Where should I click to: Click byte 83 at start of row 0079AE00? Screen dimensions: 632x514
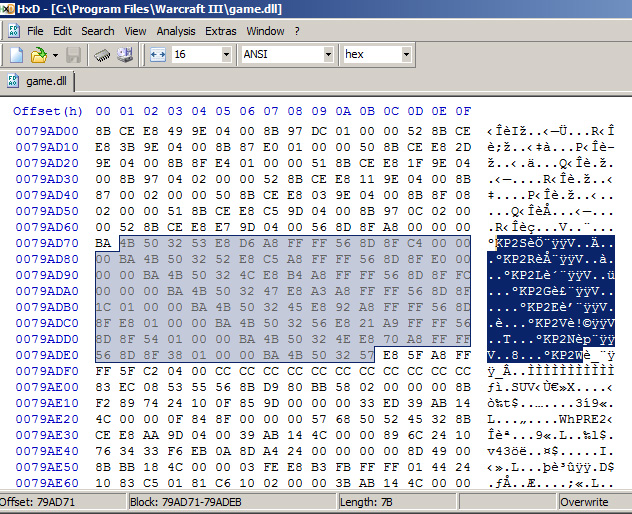103,387
